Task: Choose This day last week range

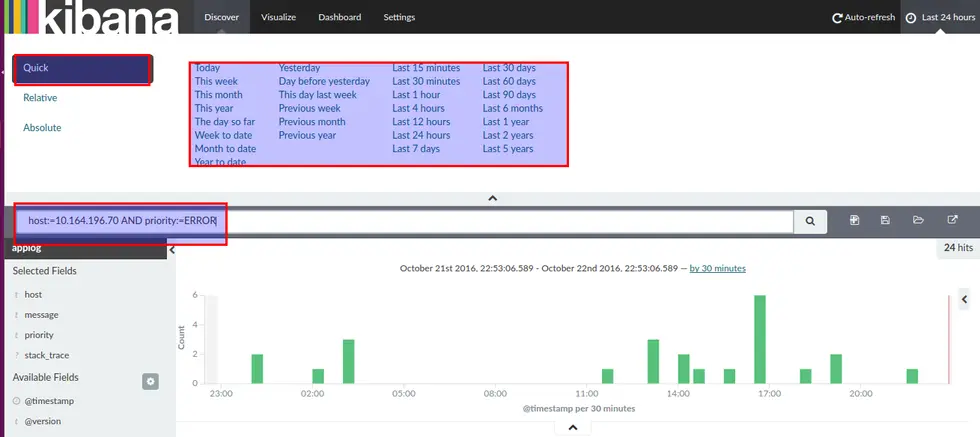Action: click(318, 95)
